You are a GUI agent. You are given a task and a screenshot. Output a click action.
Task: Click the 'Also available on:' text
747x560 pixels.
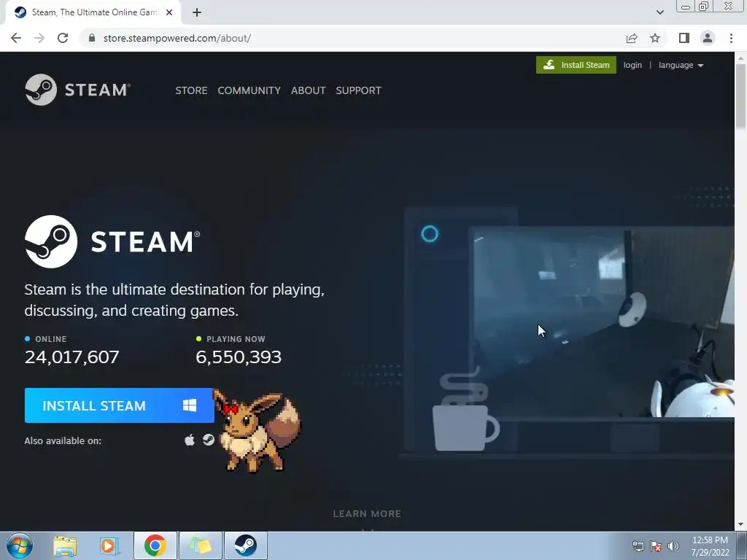pyautogui.click(x=63, y=441)
